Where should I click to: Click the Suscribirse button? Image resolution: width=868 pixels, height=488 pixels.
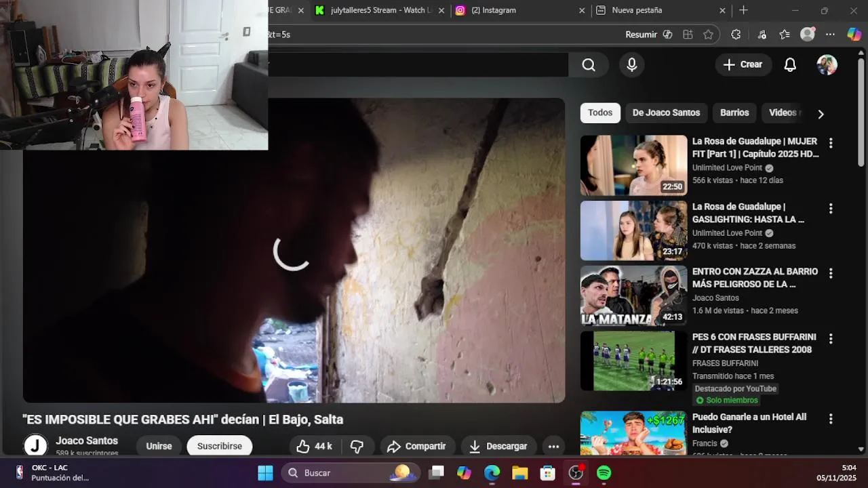click(220, 446)
